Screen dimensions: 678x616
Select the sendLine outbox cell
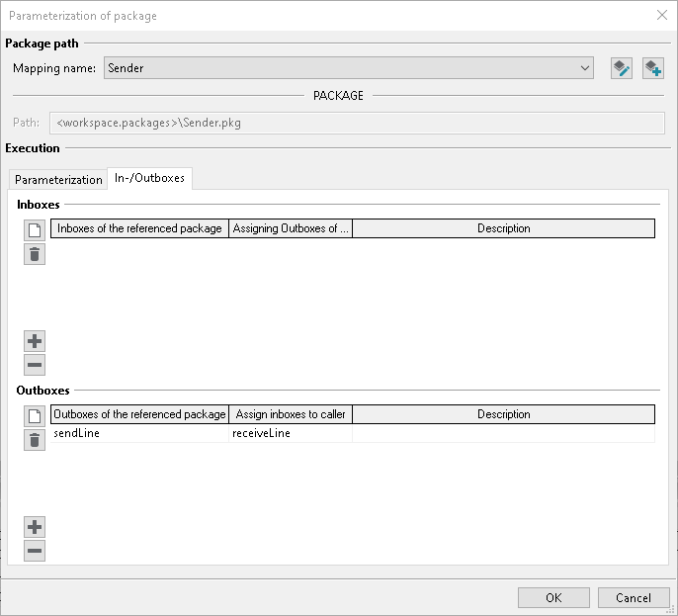tap(139, 433)
